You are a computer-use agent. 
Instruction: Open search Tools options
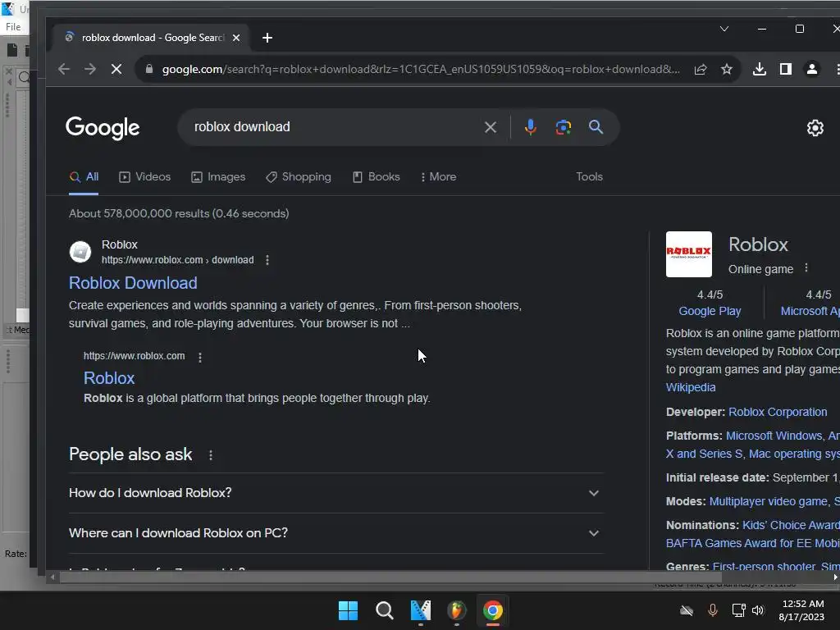pyautogui.click(x=589, y=177)
